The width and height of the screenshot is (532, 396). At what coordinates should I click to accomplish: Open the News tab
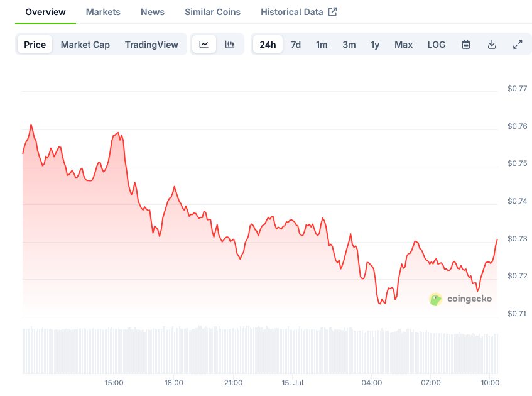pos(153,12)
